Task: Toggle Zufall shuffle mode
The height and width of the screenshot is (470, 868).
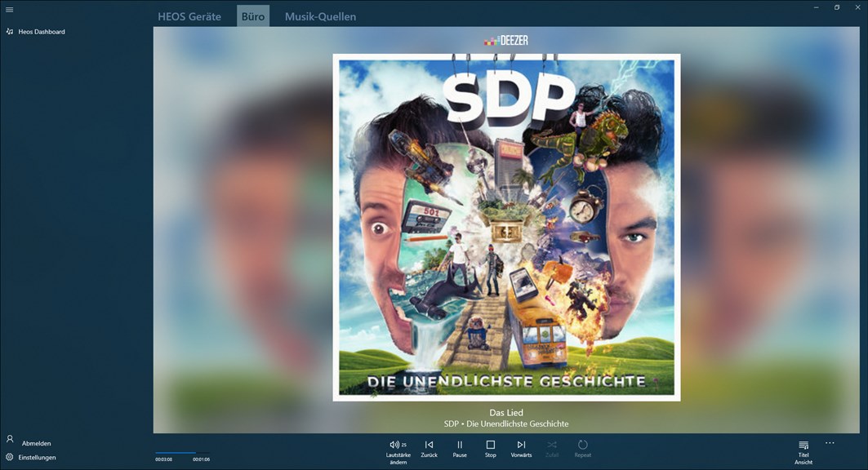Action: [552, 449]
